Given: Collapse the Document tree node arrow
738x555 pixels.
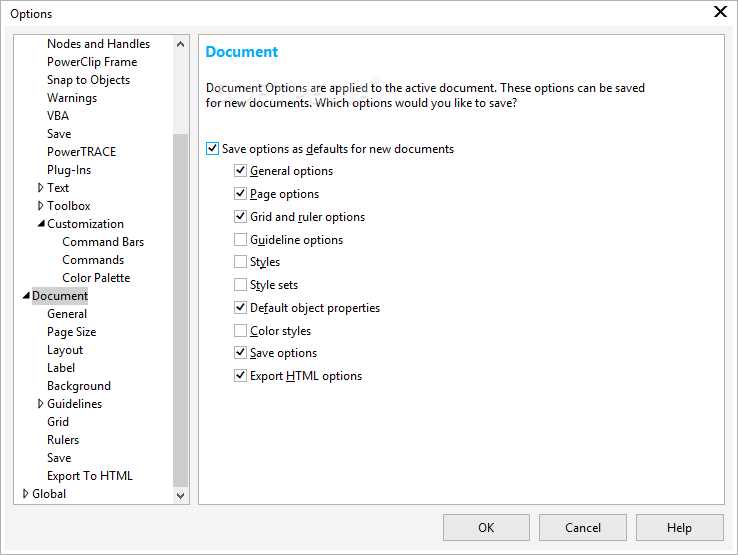Looking at the screenshot, I should pyautogui.click(x=26, y=296).
